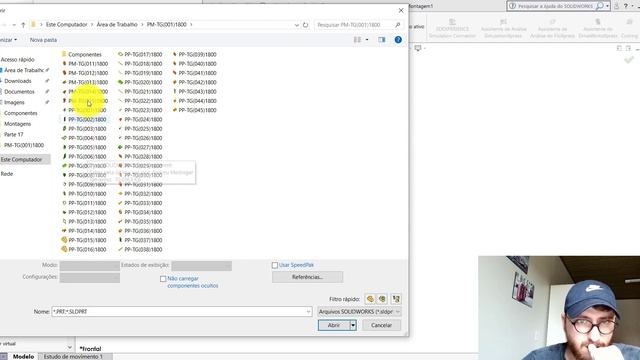Filter assemblies with second quick filter
This screenshot has height=360, width=640.
tap(382, 299)
